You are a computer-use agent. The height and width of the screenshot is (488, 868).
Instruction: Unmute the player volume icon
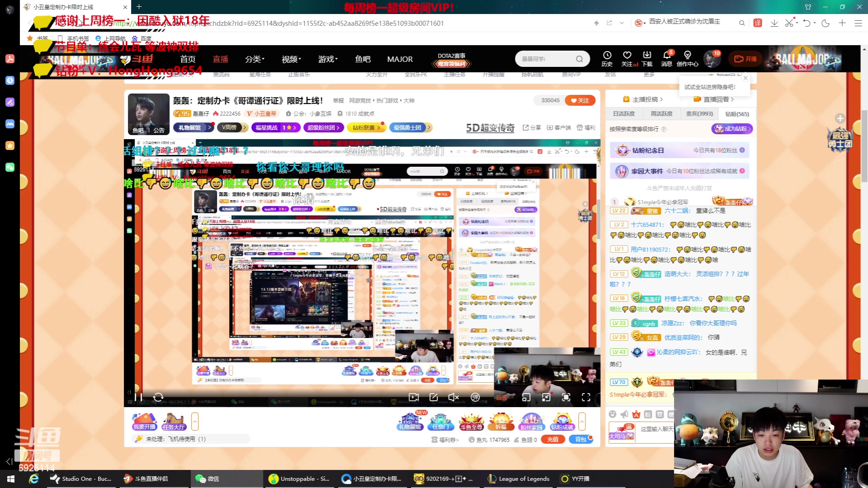click(453, 397)
